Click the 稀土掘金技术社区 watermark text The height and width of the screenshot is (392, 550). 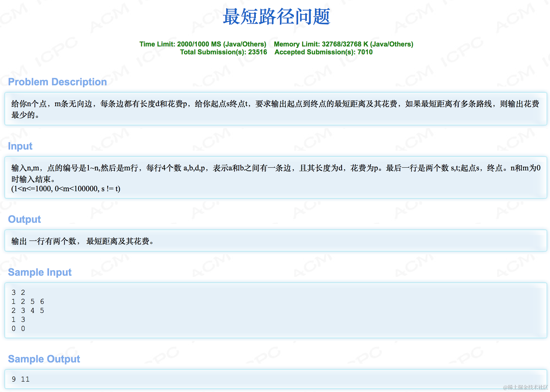[525, 387]
